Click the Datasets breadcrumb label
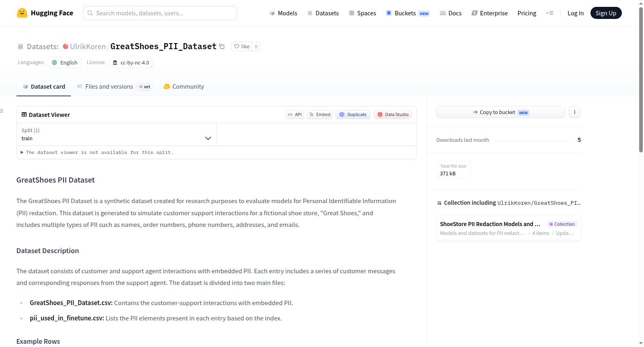Screen dimensions: 644x347 pos(43,46)
